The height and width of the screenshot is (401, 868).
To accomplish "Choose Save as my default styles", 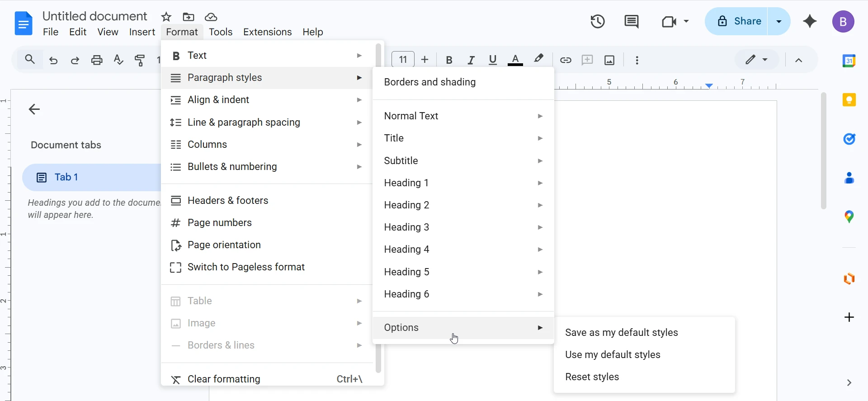I will pyautogui.click(x=621, y=333).
